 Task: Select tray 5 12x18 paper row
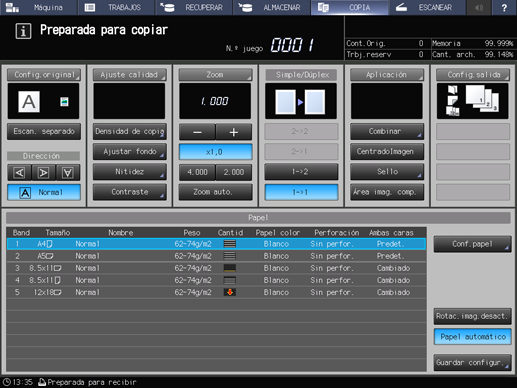216,292
